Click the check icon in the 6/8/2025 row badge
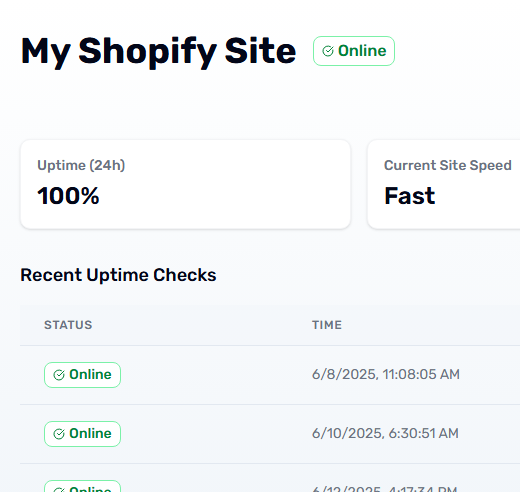Screen dimensions: 520x492 click(x=59, y=375)
